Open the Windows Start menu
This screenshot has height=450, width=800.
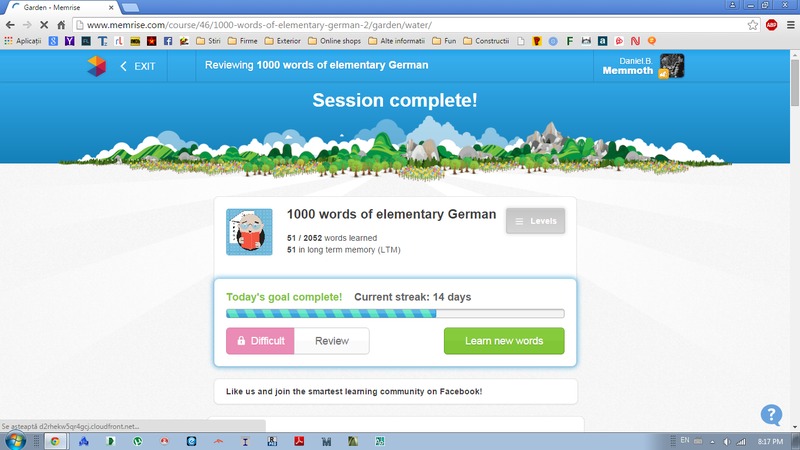pyautogui.click(x=15, y=441)
